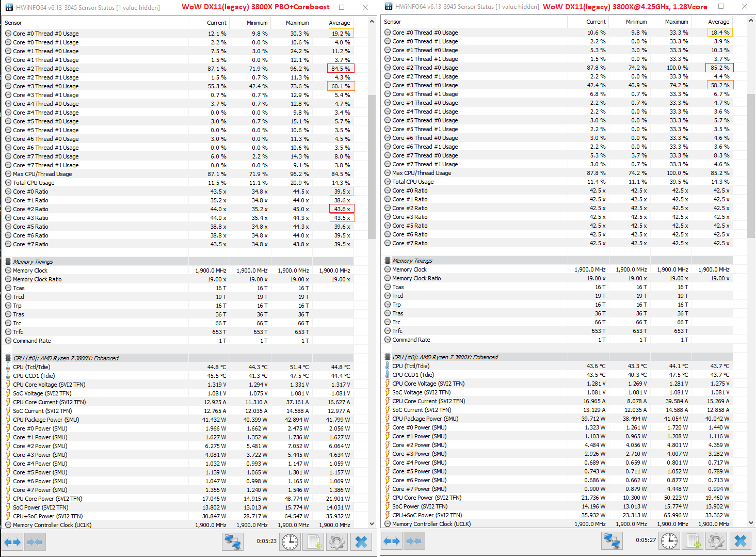This screenshot has width=756, height=557.
Task: Reset min/max with clock icon in left window
Action: [290, 542]
